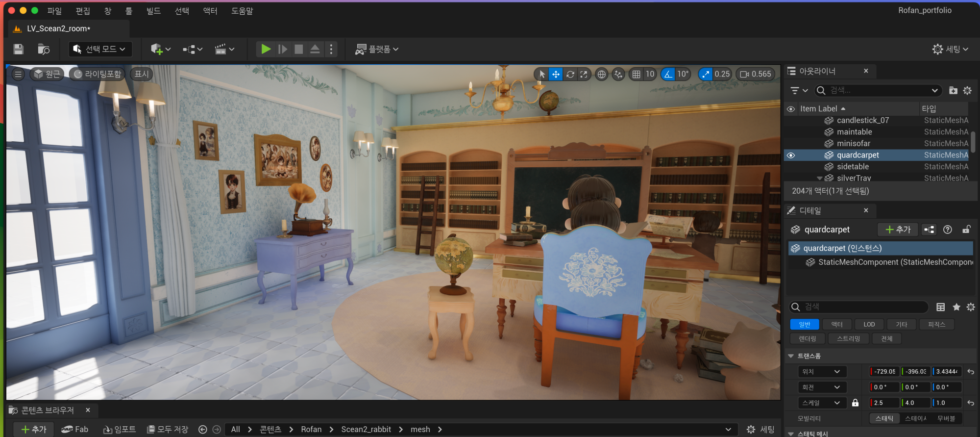The image size is (980, 437).
Task: Open the content browse icon next to save
Action: click(x=44, y=49)
